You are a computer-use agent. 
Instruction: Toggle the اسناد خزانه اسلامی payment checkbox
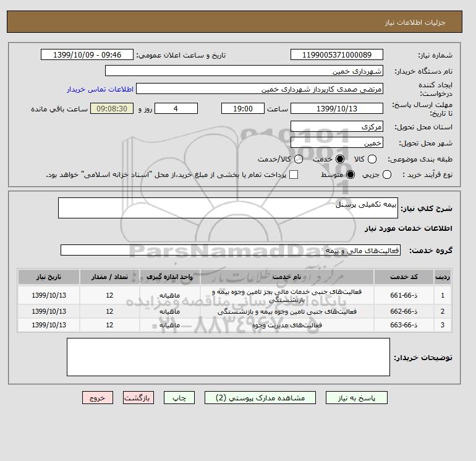[294, 174]
